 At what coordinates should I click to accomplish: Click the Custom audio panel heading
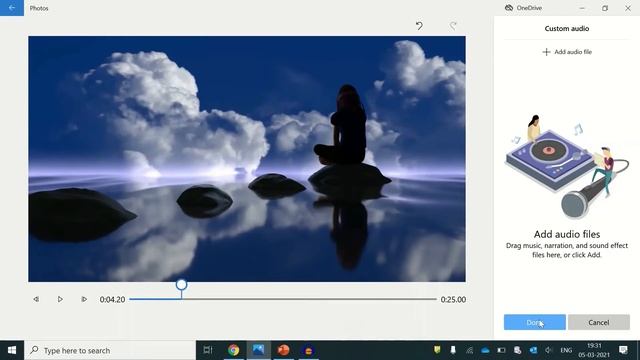(x=567, y=29)
